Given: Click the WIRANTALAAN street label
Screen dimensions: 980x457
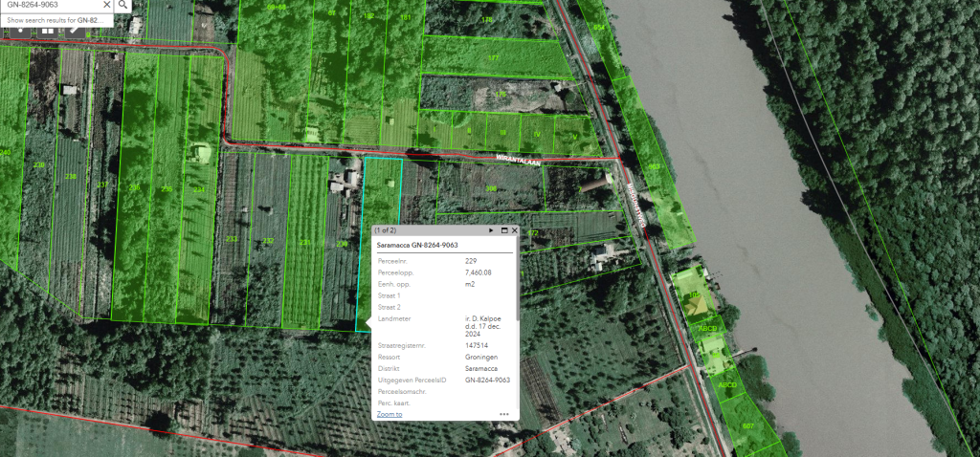Looking at the screenshot, I should tap(519, 159).
